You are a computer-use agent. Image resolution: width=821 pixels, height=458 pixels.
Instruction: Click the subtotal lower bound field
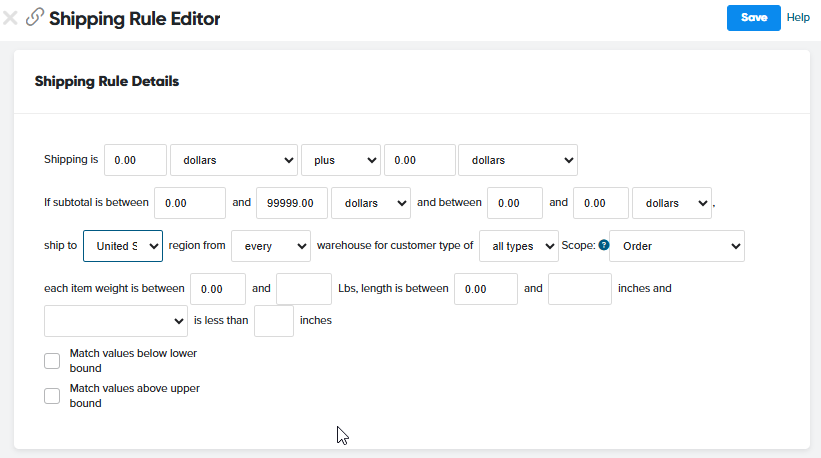coord(190,203)
